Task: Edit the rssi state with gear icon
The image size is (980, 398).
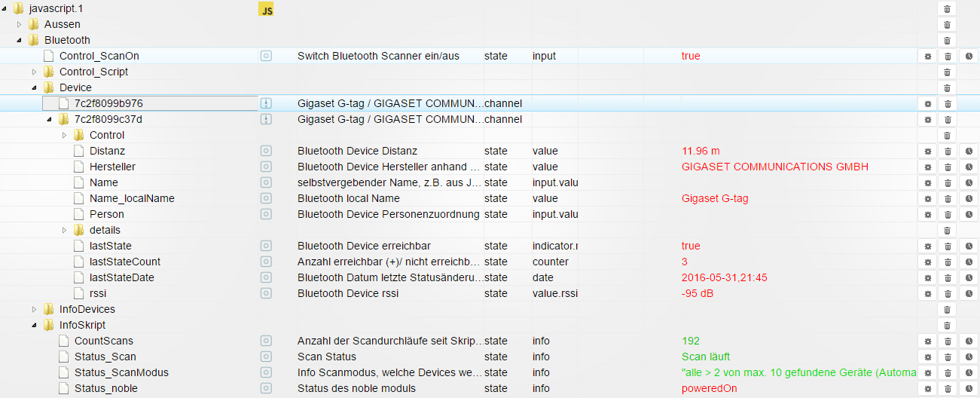Action: (x=928, y=293)
